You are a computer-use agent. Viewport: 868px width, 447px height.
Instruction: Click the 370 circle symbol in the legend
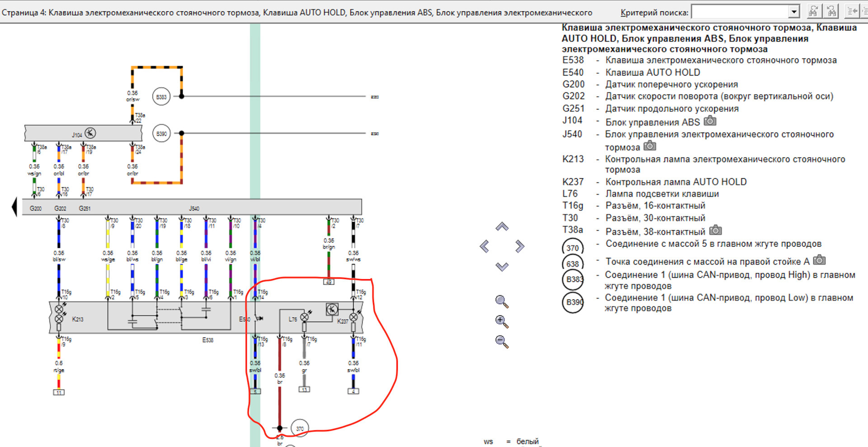pos(573,248)
